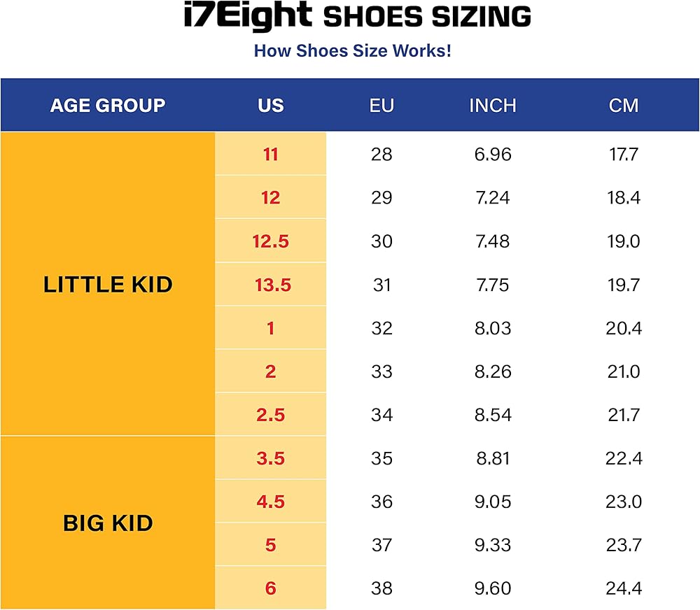Image resolution: width=700 pixels, height=610 pixels.
Task: Click the i7Eight brand logo
Action: point(248,16)
